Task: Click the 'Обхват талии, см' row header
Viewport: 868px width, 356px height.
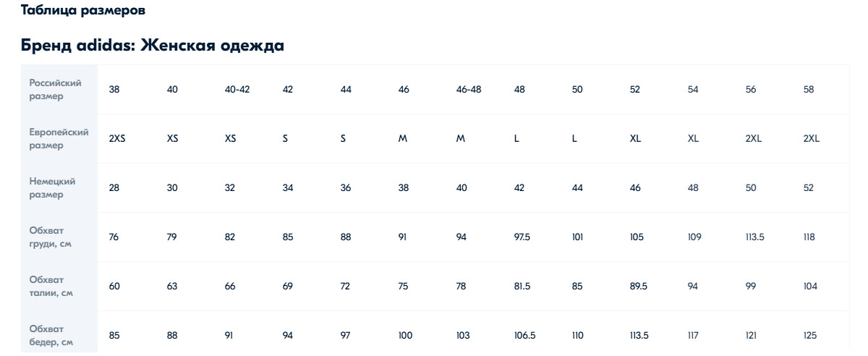Action: 51,287
